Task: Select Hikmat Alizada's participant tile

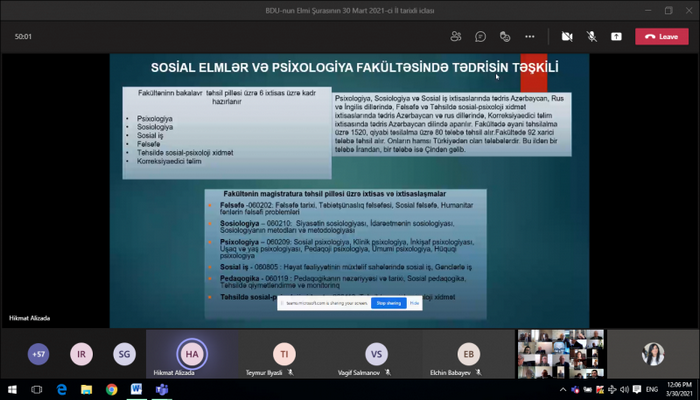Action: [190, 354]
